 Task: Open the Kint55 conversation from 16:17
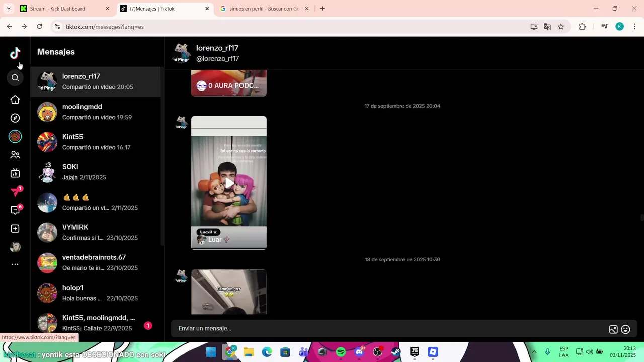coord(96,142)
